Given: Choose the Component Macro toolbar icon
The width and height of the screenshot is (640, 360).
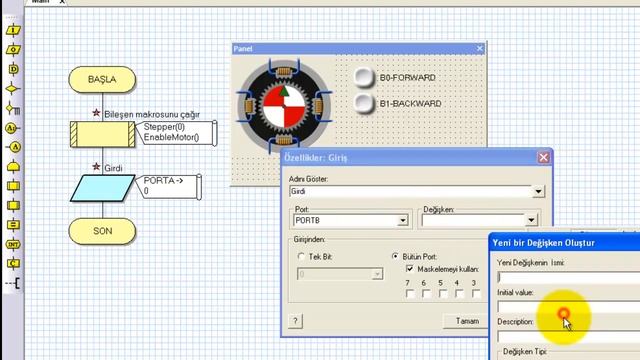Looking at the screenshot, I should click(13, 205).
